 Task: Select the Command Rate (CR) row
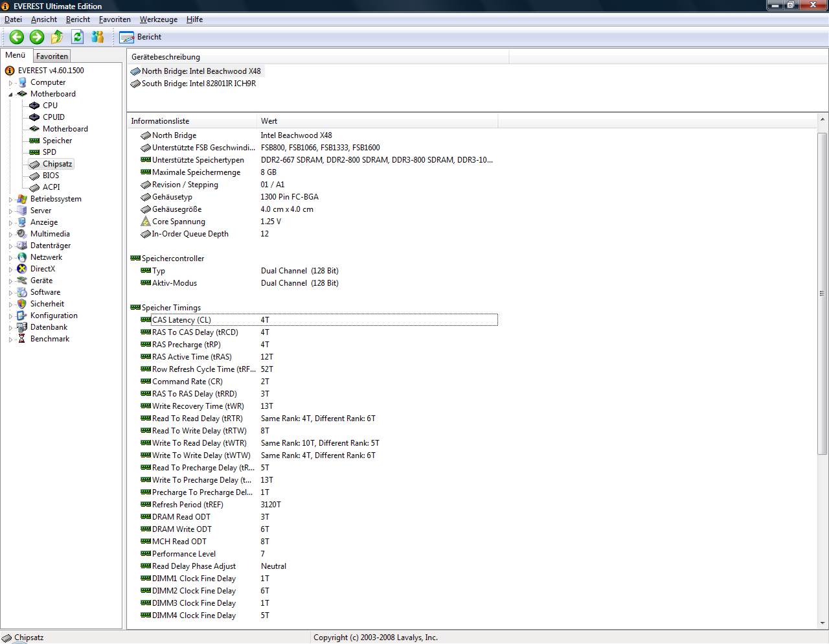(319, 382)
